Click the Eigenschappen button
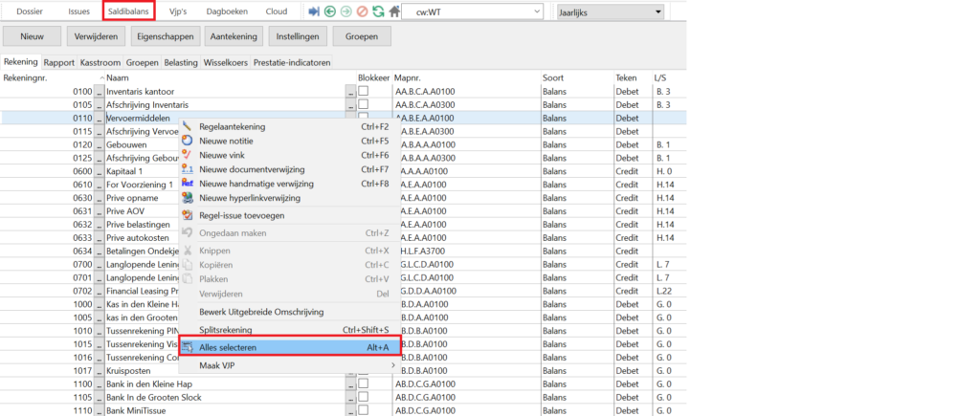 pyautogui.click(x=164, y=36)
